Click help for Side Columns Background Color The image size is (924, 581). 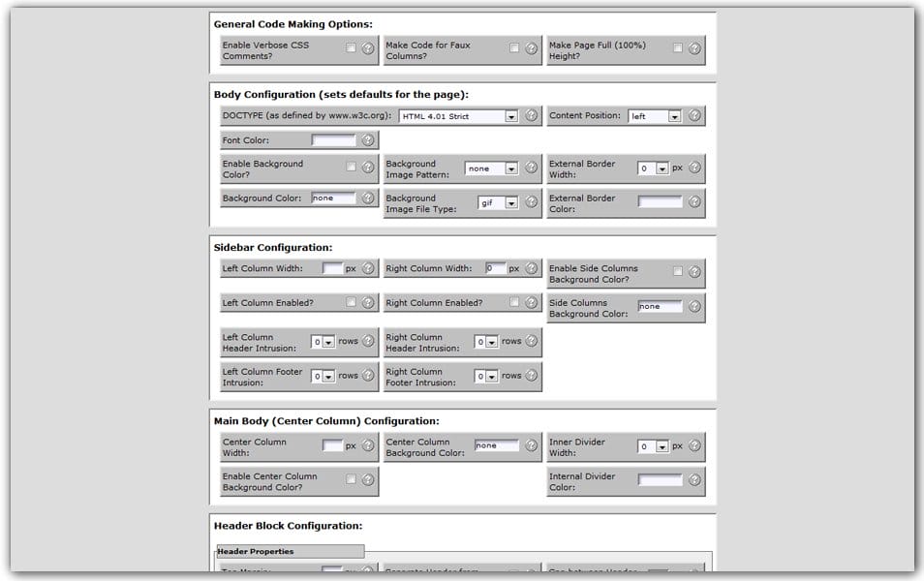coord(692,305)
